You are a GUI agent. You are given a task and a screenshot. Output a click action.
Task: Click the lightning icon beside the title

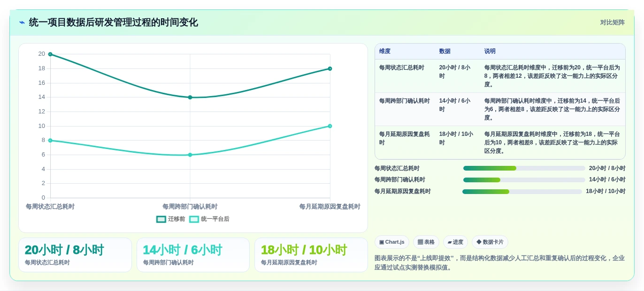pos(22,22)
